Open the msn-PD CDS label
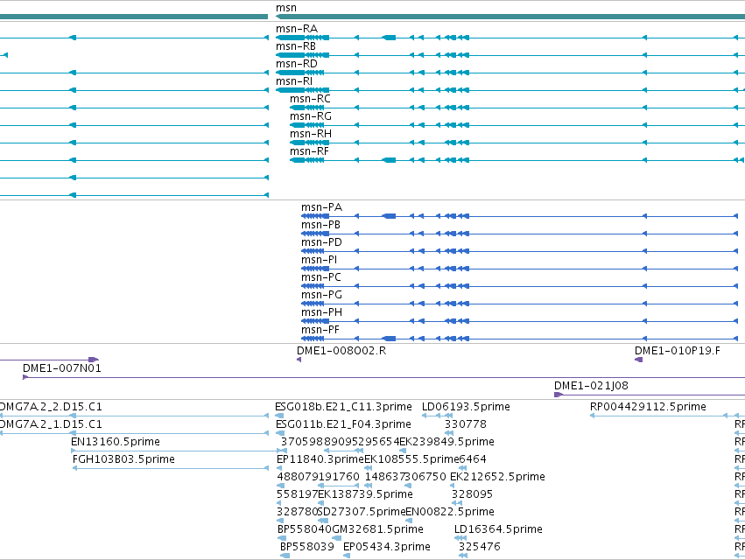The height and width of the screenshot is (560, 745). 321,242
